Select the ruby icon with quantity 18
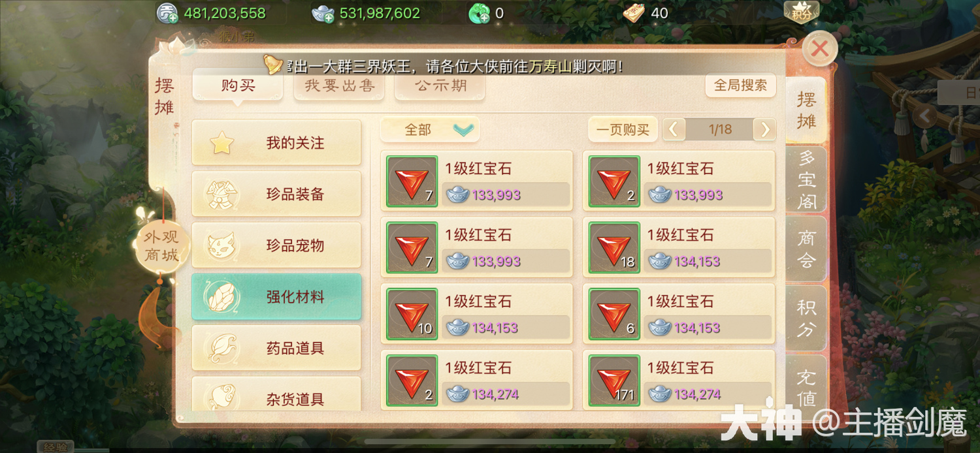 [614, 248]
